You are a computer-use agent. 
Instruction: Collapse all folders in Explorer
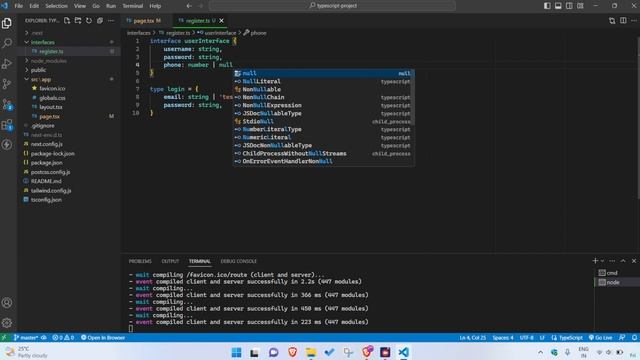100,20
